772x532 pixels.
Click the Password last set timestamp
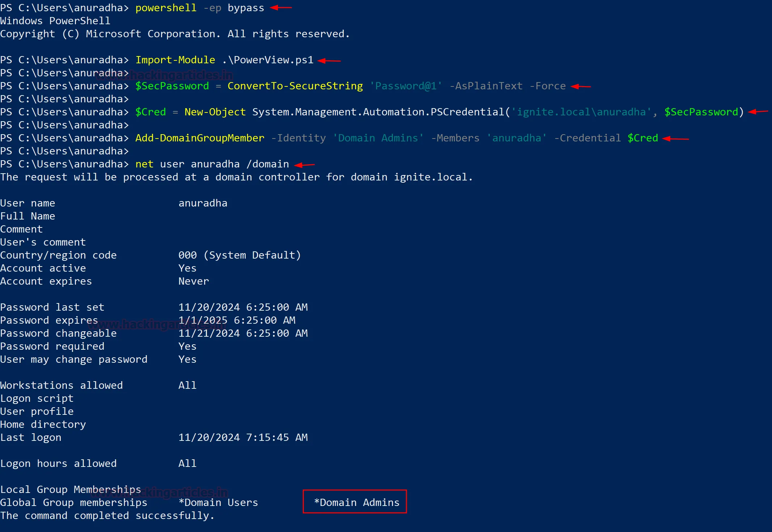tap(243, 307)
